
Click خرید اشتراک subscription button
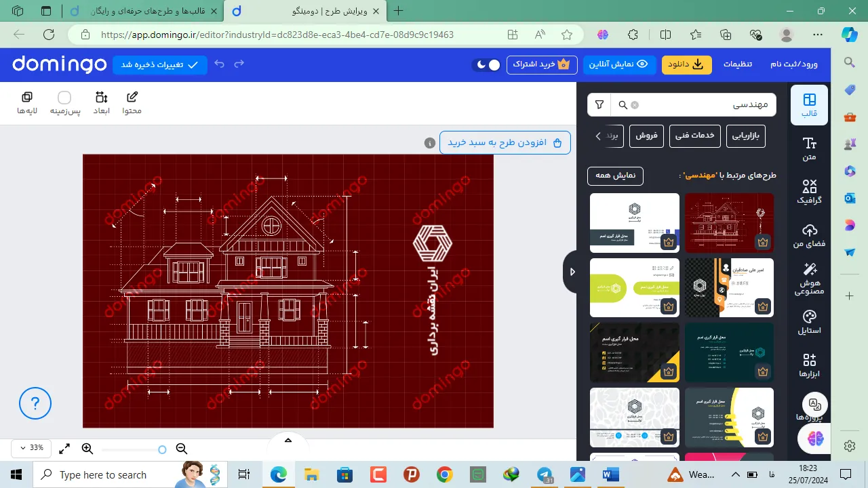click(542, 64)
